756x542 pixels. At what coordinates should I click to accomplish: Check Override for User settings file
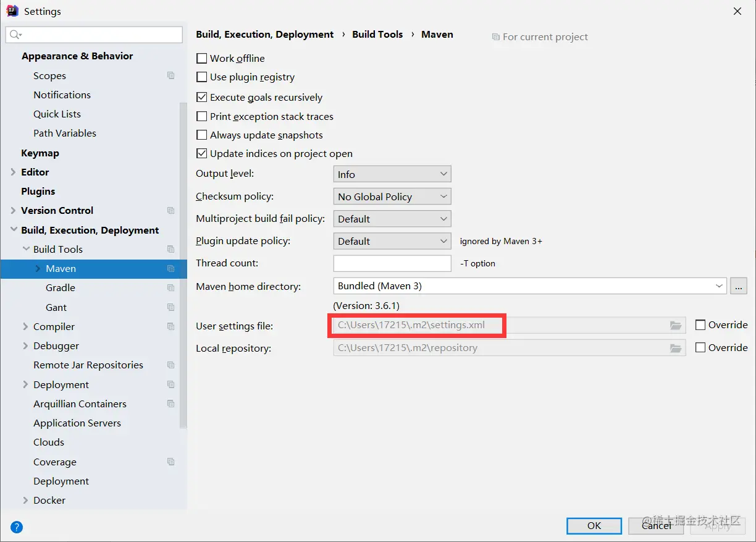[700, 325]
